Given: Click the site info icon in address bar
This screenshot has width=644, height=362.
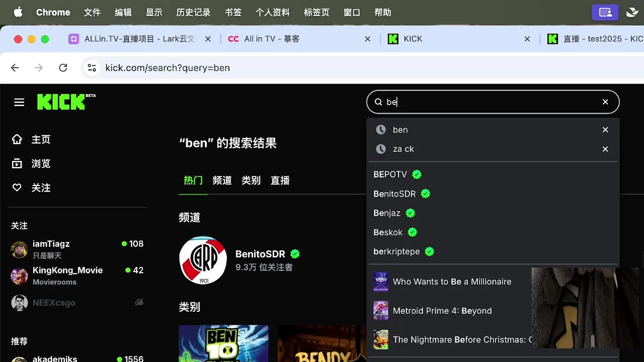Looking at the screenshot, I should pos(92,68).
